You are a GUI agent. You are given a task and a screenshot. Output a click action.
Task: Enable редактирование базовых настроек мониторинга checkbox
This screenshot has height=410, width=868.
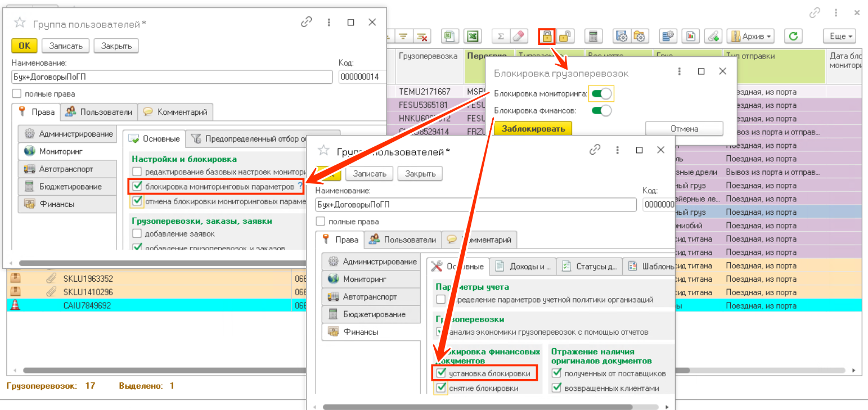tap(137, 172)
